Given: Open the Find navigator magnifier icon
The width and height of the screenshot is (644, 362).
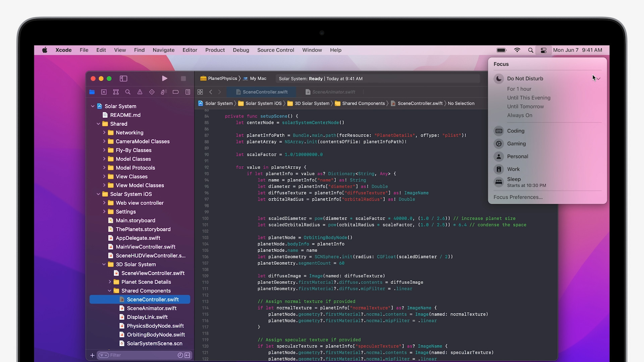Looking at the screenshot, I should coord(128,92).
